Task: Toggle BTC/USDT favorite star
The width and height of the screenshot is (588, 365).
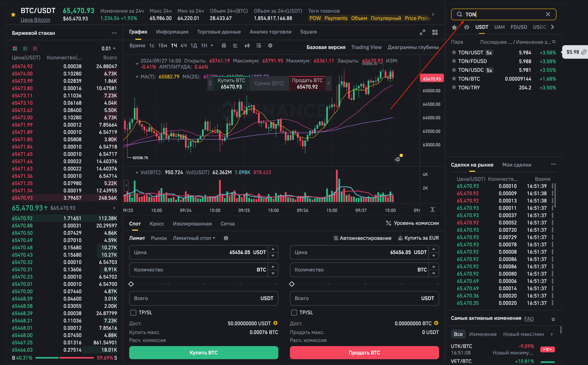Action: point(13,15)
